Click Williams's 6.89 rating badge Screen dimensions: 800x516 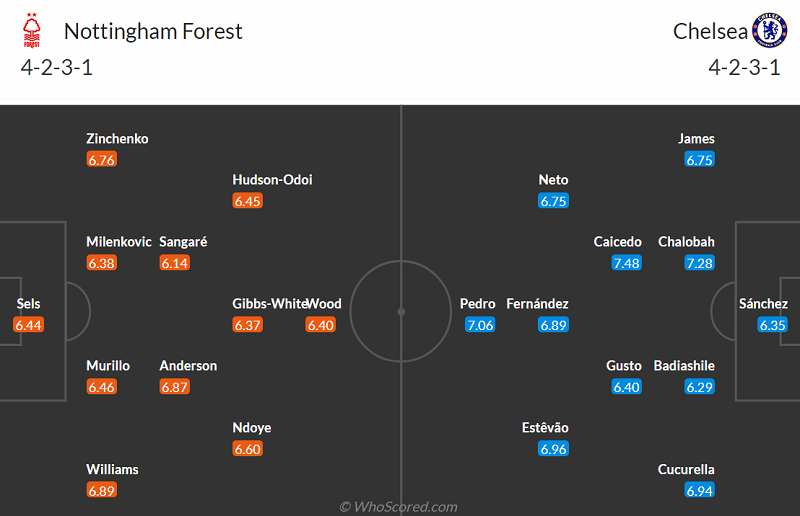coord(102,491)
